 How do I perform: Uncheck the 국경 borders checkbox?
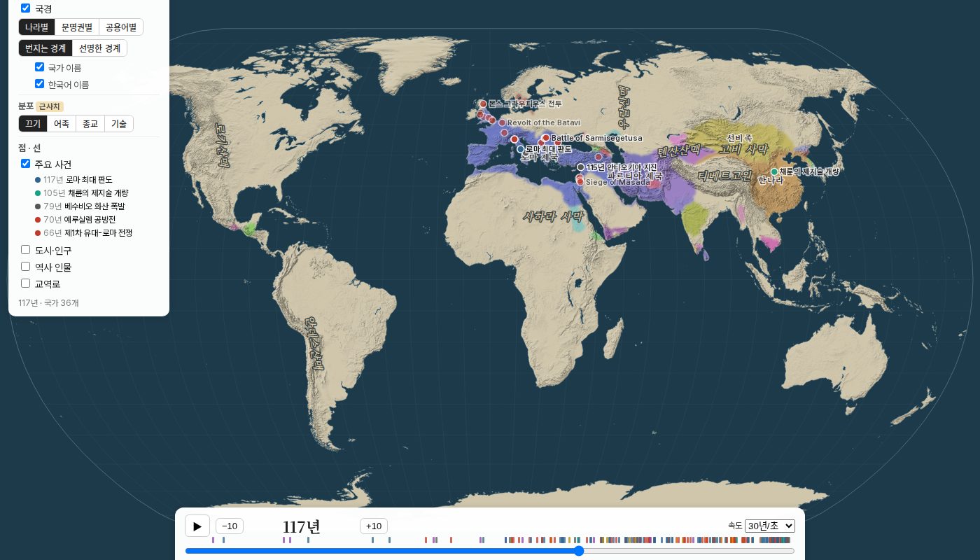26,8
